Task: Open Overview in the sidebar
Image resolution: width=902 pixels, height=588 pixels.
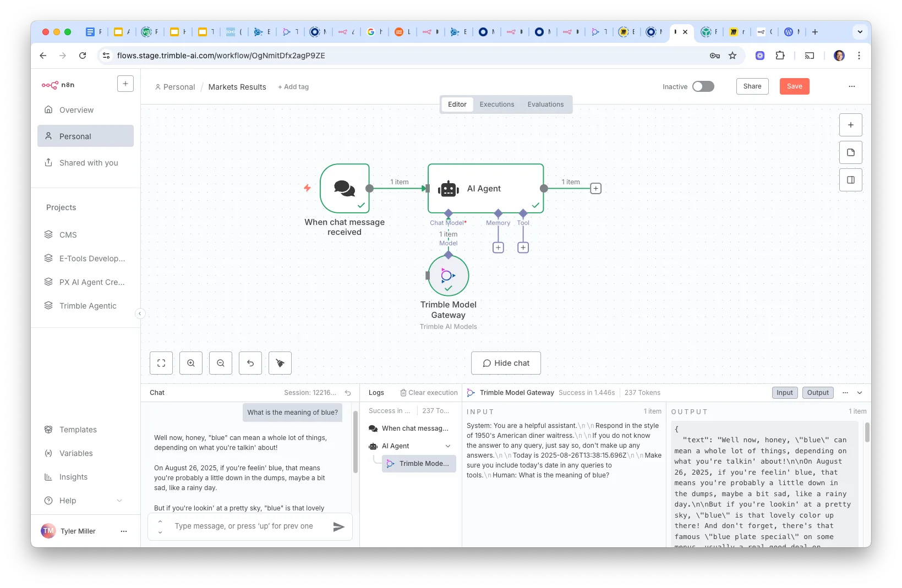Action: 85,110
